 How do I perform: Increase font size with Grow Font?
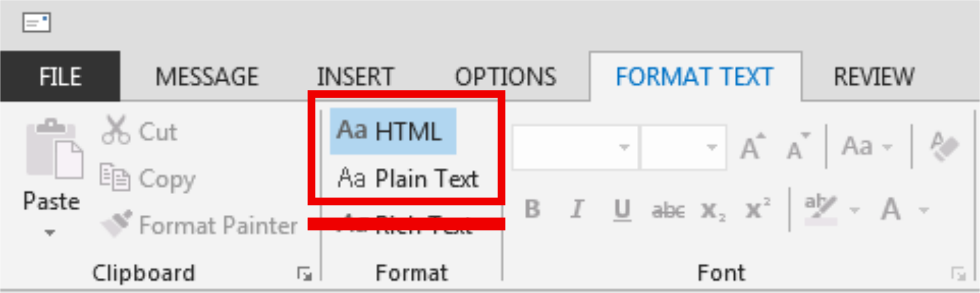[752, 147]
